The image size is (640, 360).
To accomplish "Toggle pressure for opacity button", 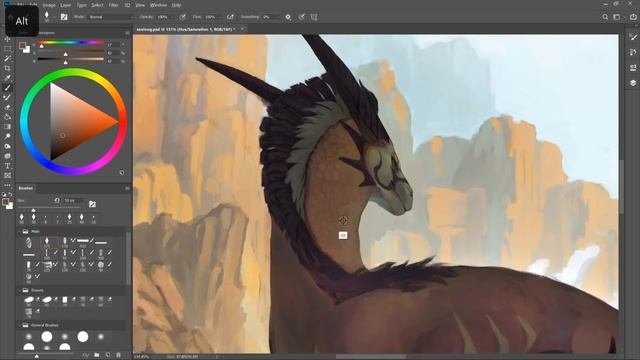I will pos(182,17).
